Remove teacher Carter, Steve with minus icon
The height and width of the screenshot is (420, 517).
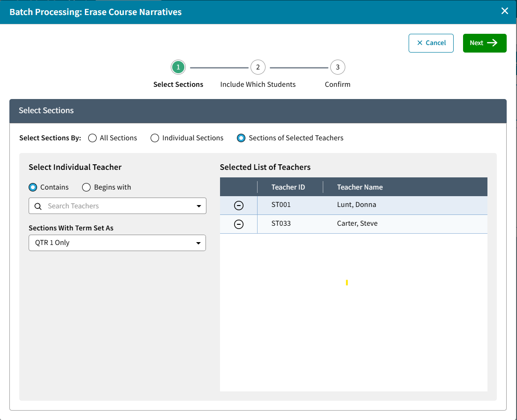click(x=239, y=224)
